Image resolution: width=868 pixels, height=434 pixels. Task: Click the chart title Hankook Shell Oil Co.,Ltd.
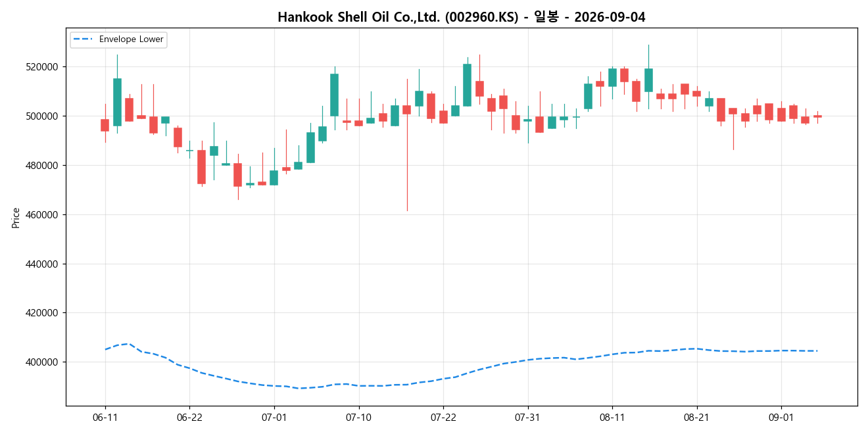[461, 17]
